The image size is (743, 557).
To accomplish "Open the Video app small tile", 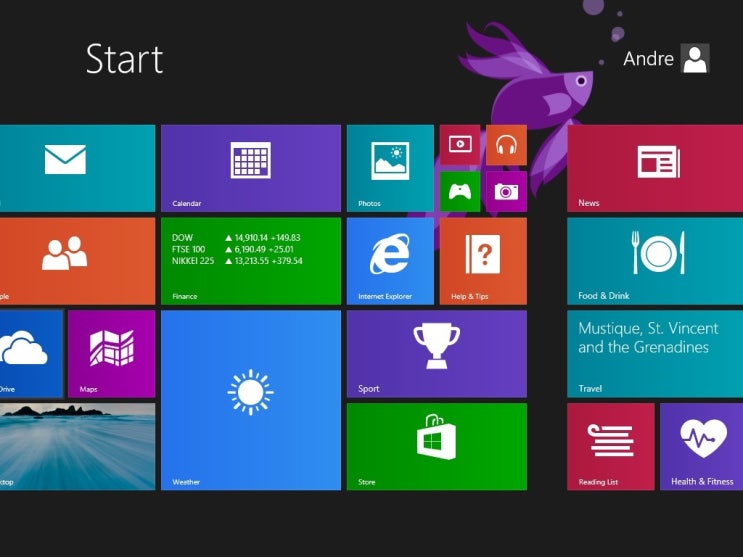I will click(460, 145).
